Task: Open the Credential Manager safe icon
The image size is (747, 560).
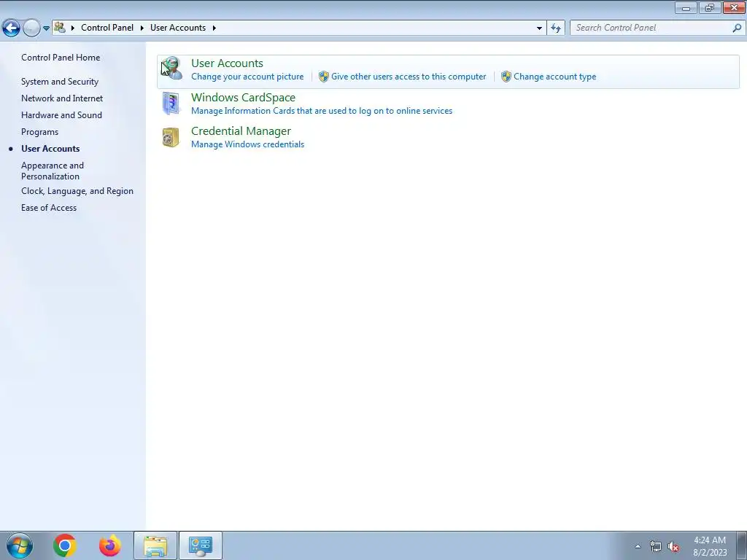Action: point(171,137)
